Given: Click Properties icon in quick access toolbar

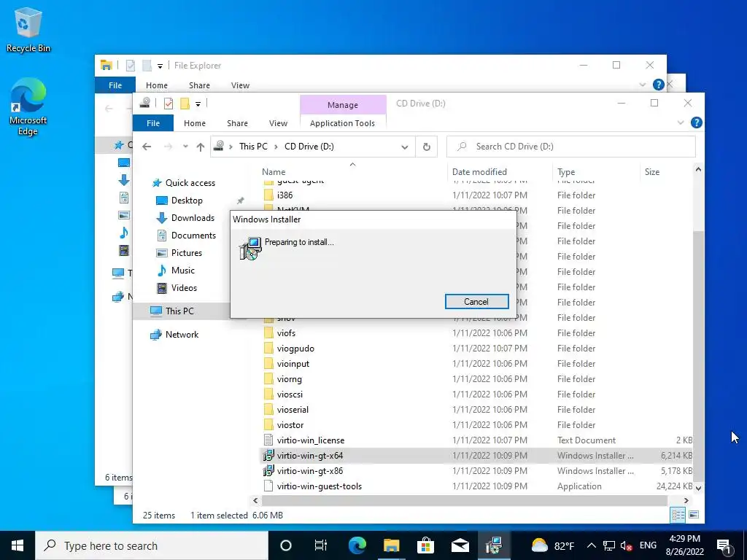Looking at the screenshot, I should coord(169,104).
